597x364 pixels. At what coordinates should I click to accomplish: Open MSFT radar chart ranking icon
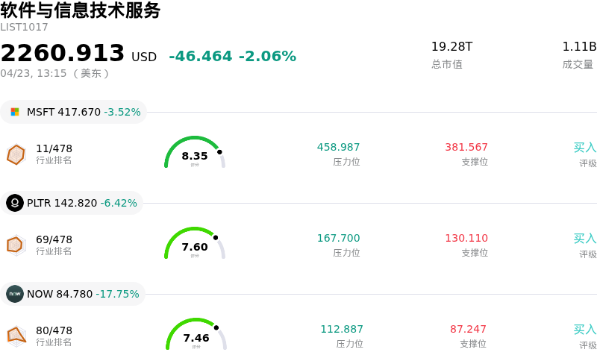pos(16,154)
